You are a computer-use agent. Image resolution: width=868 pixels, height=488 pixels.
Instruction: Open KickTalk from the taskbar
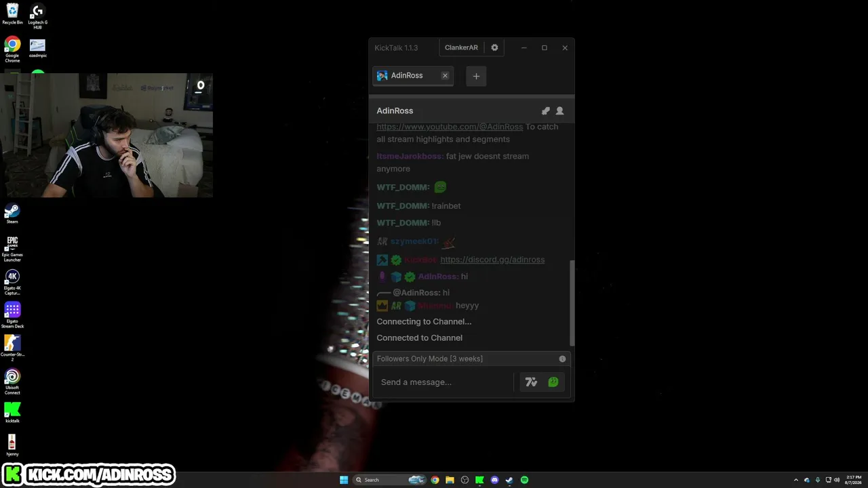tap(479, 480)
